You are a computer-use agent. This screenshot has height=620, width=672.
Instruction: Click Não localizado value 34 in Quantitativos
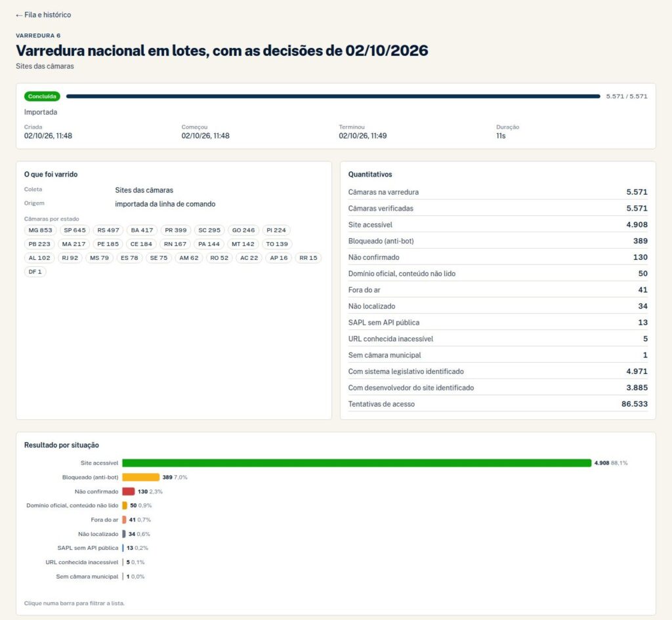[642, 306]
